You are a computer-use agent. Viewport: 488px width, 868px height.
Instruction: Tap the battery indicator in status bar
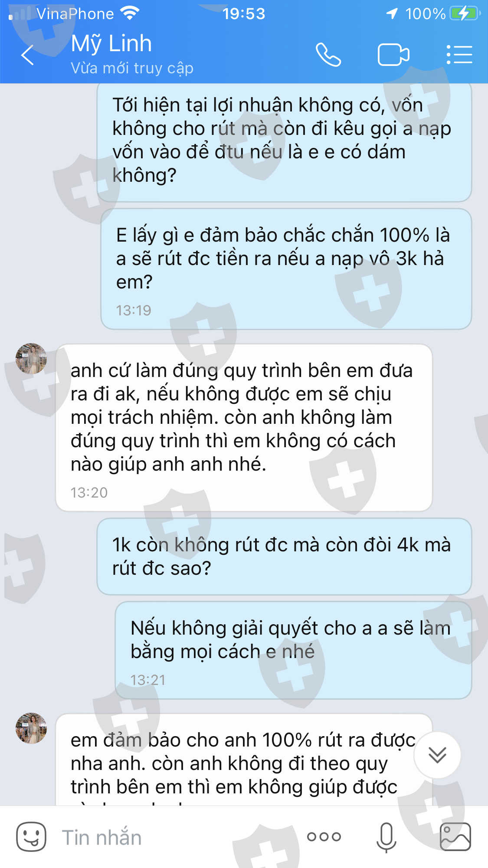tap(465, 14)
